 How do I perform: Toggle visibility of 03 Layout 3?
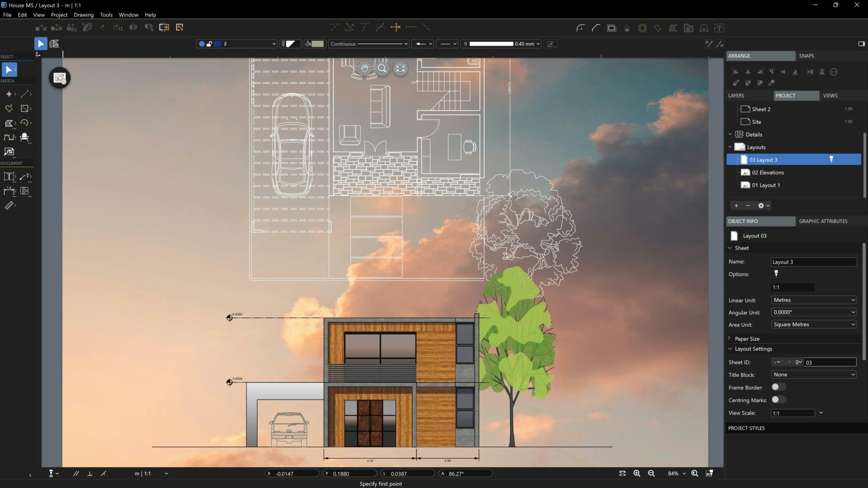(x=831, y=160)
